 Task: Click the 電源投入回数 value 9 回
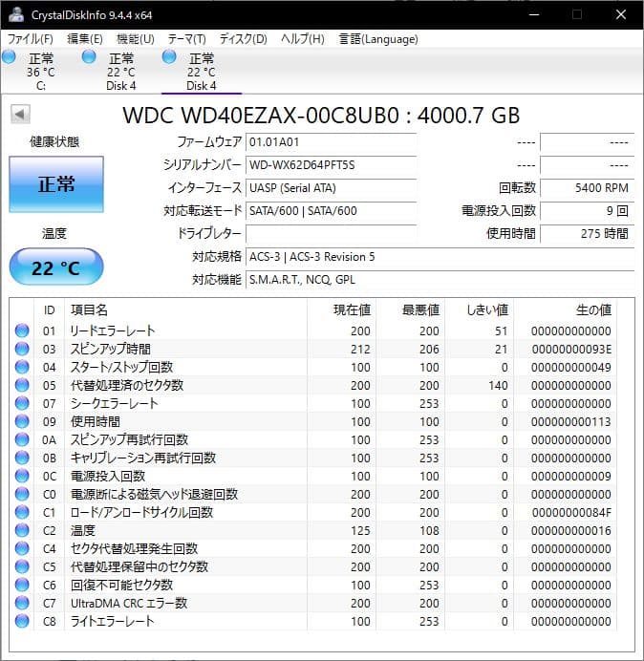coord(587,210)
